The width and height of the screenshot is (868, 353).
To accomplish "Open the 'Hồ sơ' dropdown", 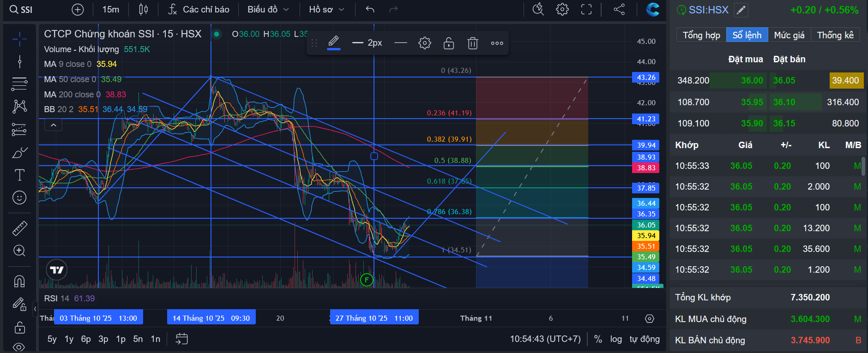I will (x=326, y=10).
